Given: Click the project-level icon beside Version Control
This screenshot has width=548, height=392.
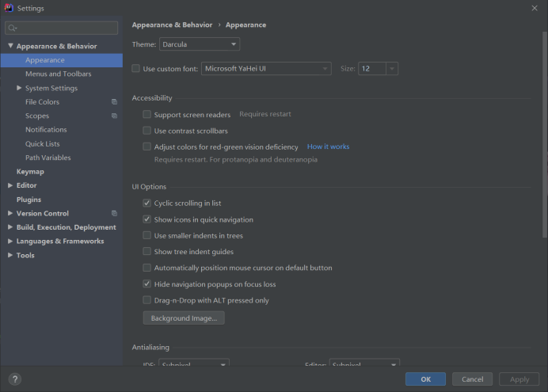Looking at the screenshot, I should tap(114, 213).
